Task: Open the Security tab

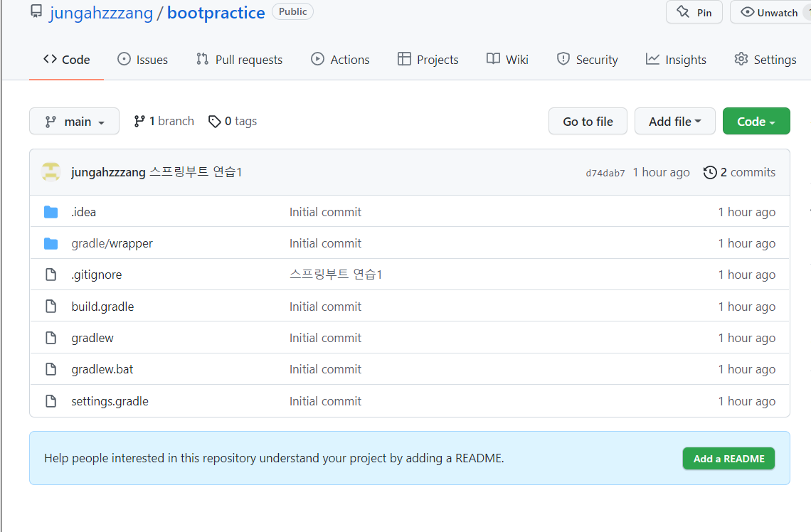Action: 587,60
